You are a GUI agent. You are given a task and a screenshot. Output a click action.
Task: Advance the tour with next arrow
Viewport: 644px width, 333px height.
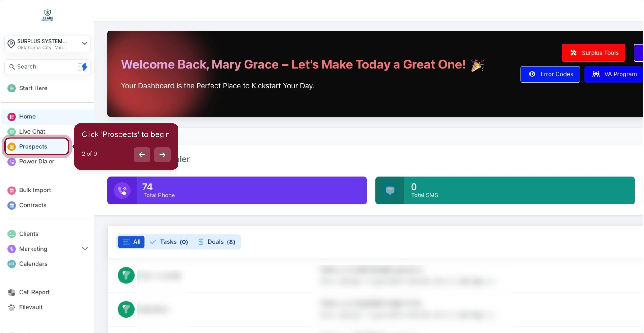(162, 154)
